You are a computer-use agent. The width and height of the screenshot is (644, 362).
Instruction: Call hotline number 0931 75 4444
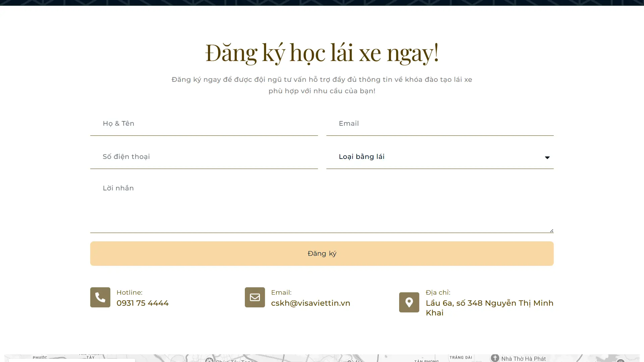(x=143, y=303)
